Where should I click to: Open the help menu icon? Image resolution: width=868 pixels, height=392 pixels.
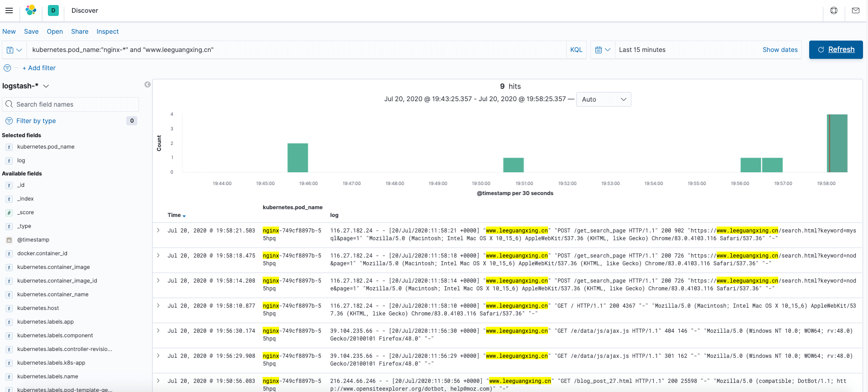click(834, 10)
